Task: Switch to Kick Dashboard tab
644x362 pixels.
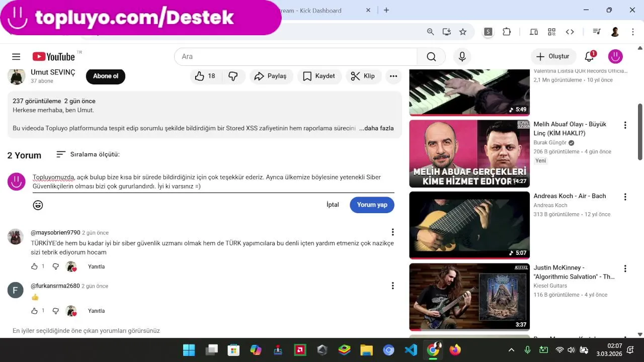Action: click(x=322, y=10)
